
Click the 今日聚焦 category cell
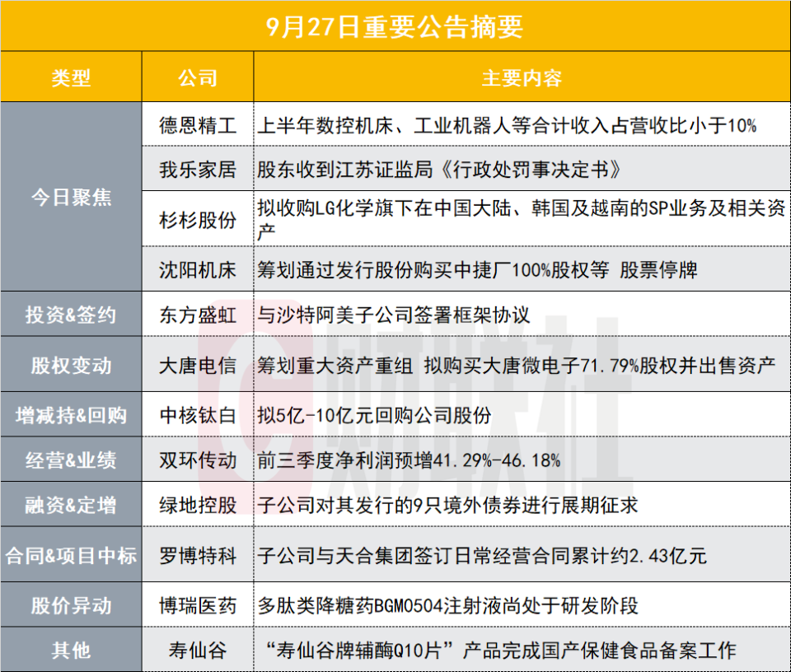pos(71,197)
